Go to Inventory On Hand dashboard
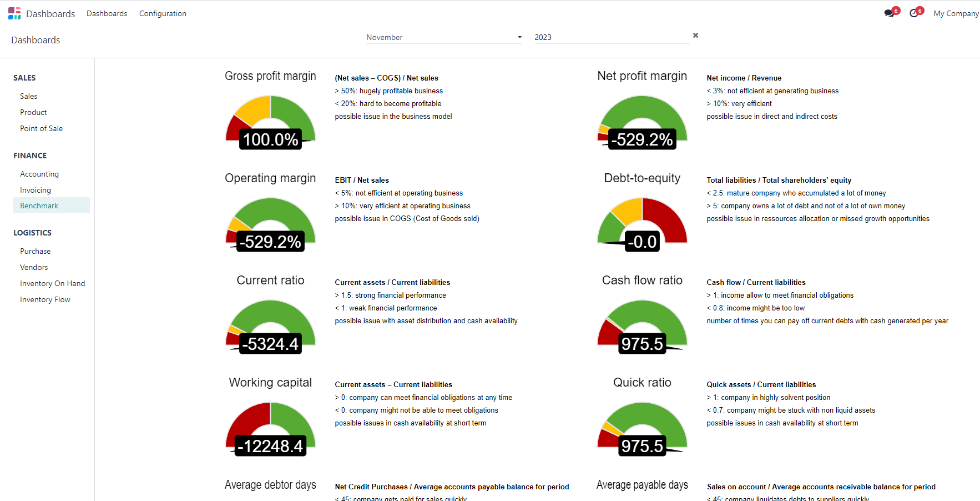This screenshot has height=501, width=980. coord(53,283)
